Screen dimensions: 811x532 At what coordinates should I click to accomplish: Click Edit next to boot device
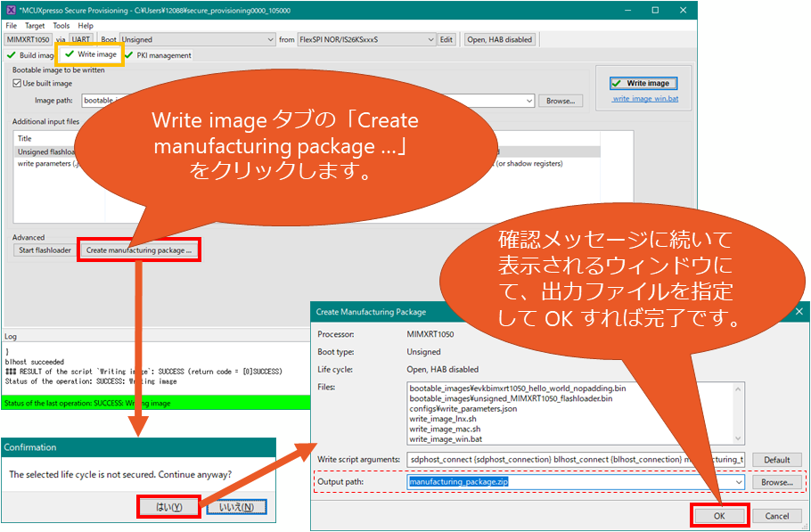[446, 40]
